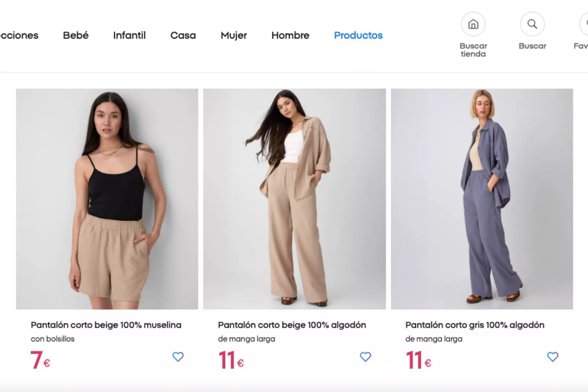Screen dimensions: 588x392
Task: Open Pantalón corto beige 100% algodón title
Action: 292,325
